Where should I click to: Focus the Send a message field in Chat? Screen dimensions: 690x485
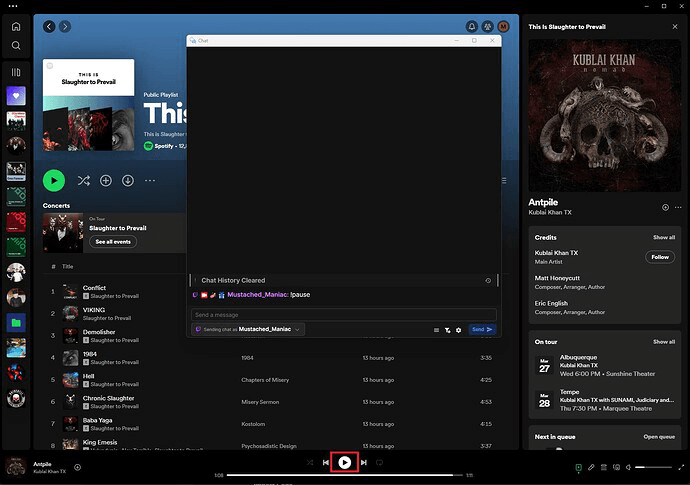pos(344,315)
